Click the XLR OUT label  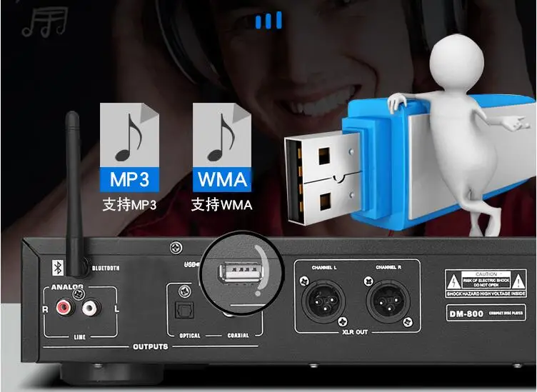click(x=355, y=332)
